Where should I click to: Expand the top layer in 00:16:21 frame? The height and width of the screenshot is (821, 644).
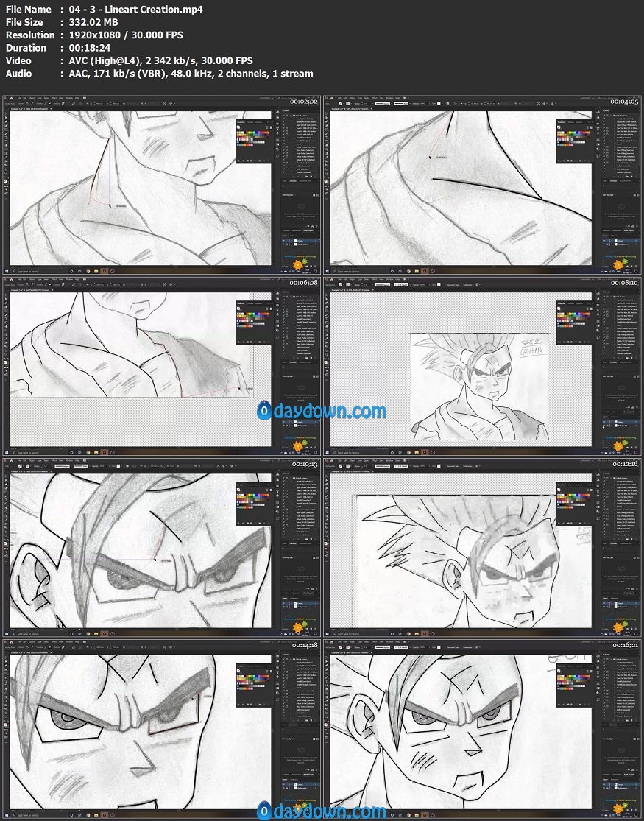pos(612,784)
